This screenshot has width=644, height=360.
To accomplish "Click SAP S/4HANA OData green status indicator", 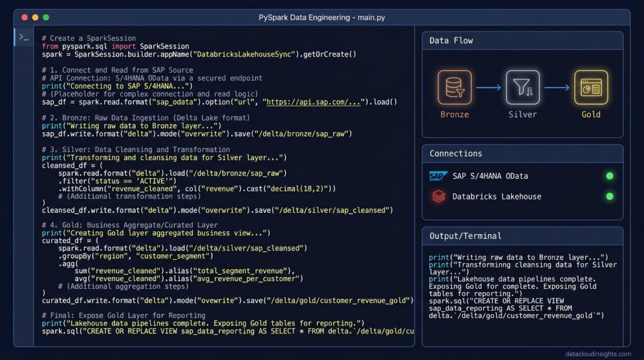I will (x=609, y=176).
